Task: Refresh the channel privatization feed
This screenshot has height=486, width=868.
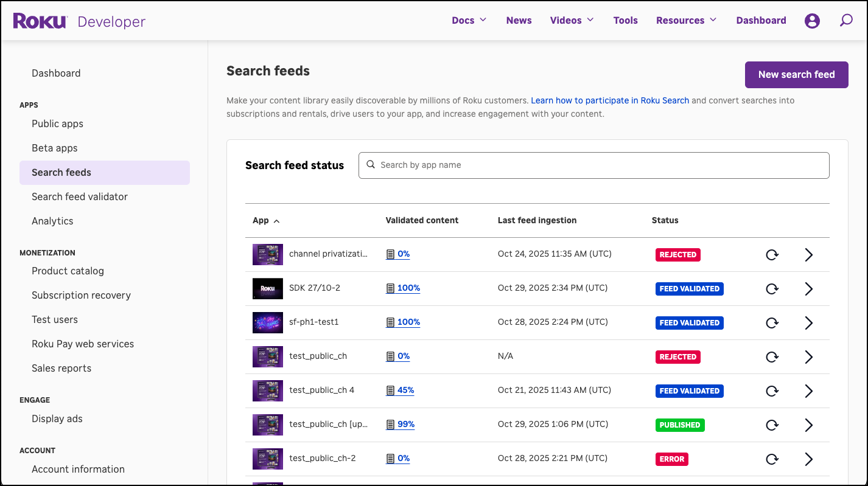Action: [x=772, y=254]
